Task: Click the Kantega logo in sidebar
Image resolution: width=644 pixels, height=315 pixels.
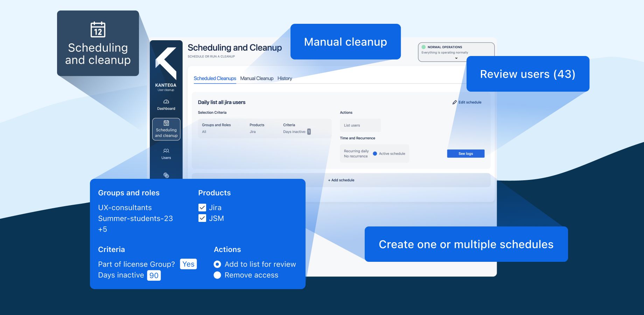Action: pyautogui.click(x=166, y=63)
